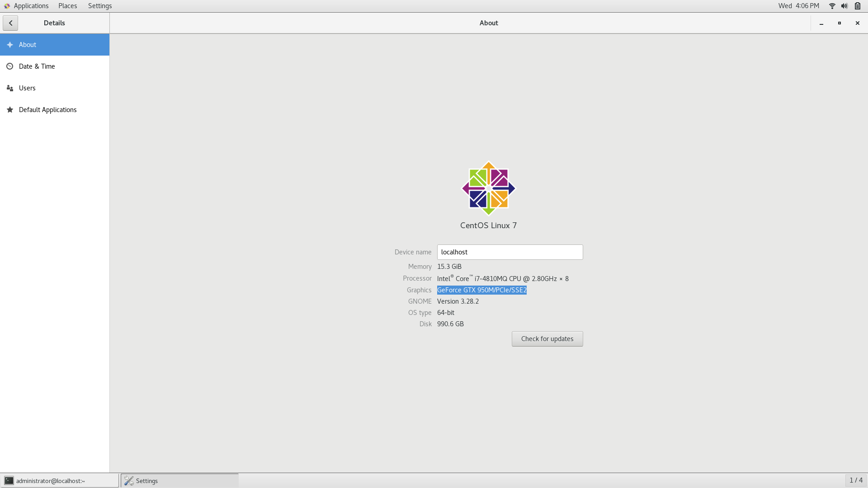Click the volume speaker icon

pos(844,6)
